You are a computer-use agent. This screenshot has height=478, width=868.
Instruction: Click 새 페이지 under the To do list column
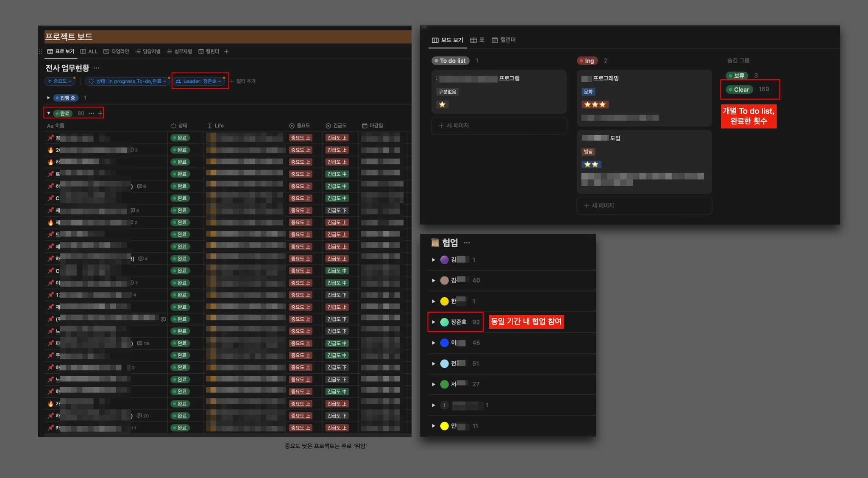click(453, 126)
